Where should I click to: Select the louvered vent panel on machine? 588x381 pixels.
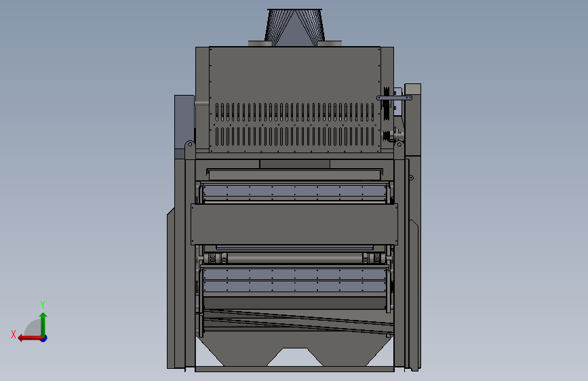point(295,100)
